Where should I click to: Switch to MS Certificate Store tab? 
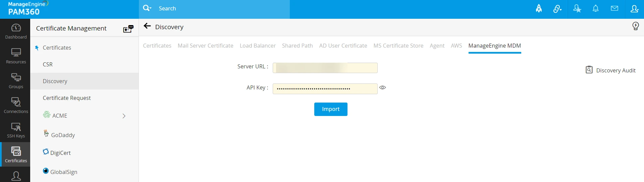pos(398,46)
